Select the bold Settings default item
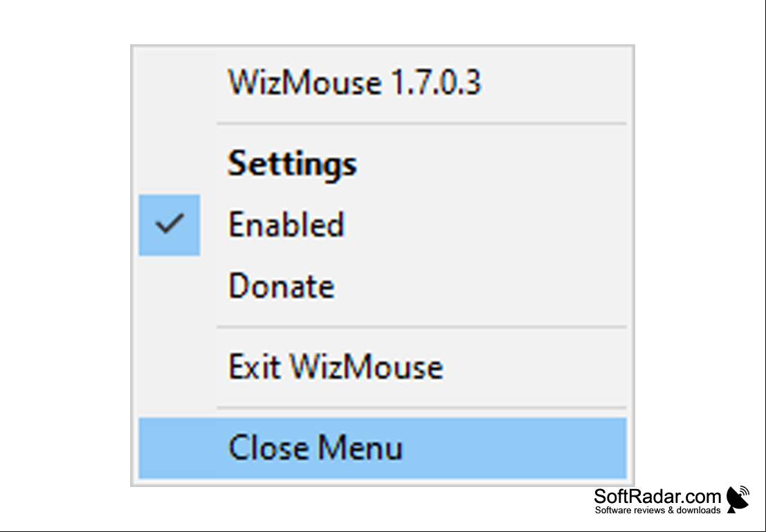Image resolution: width=766 pixels, height=532 pixels. (x=292, y=164)
